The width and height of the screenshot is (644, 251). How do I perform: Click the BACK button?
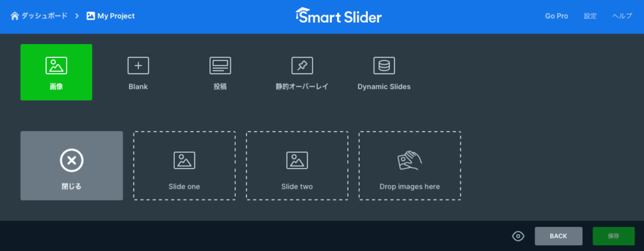click(558, 236)
